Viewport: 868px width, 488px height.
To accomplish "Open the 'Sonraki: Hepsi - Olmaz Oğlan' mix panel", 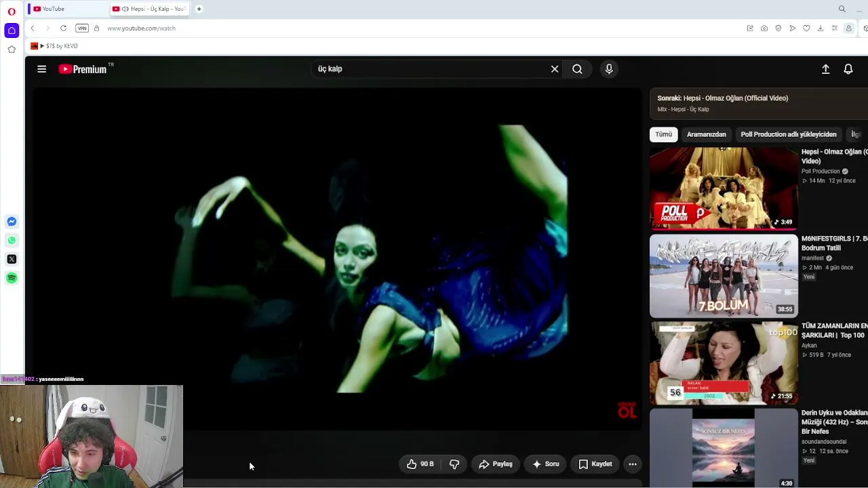I will tap(759, 103).
